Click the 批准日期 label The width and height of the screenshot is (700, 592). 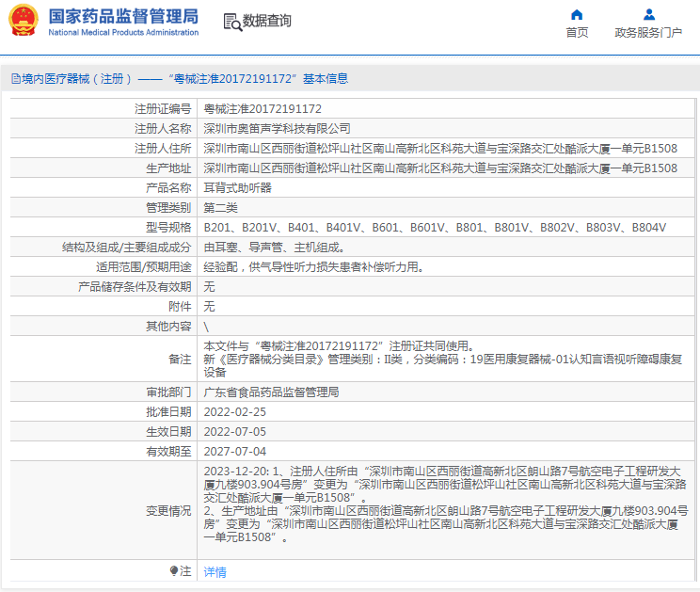(x=168, y=412)
